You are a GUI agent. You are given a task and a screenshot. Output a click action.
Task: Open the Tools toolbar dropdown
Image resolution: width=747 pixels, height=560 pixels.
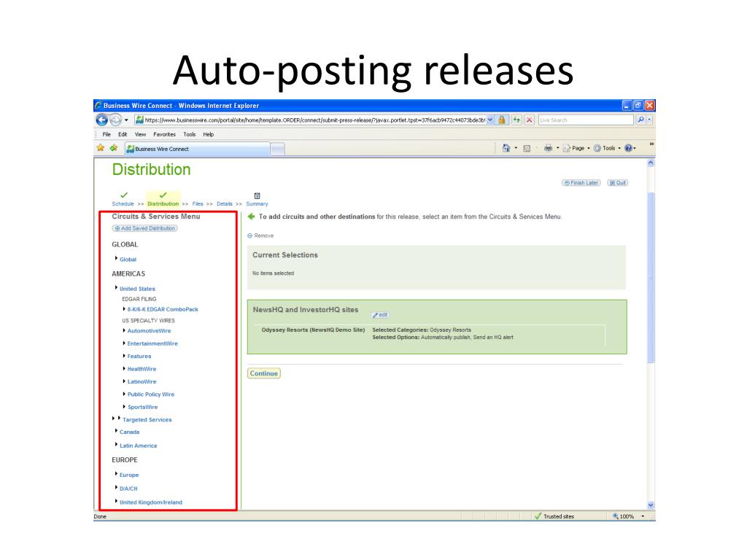tap(607, 148)
